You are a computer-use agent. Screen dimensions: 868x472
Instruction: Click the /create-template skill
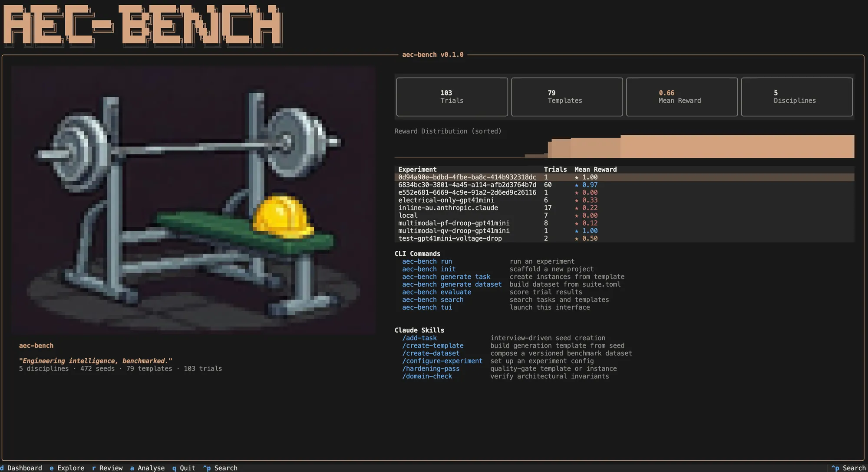pyautogui.click(x=432, y=346)
